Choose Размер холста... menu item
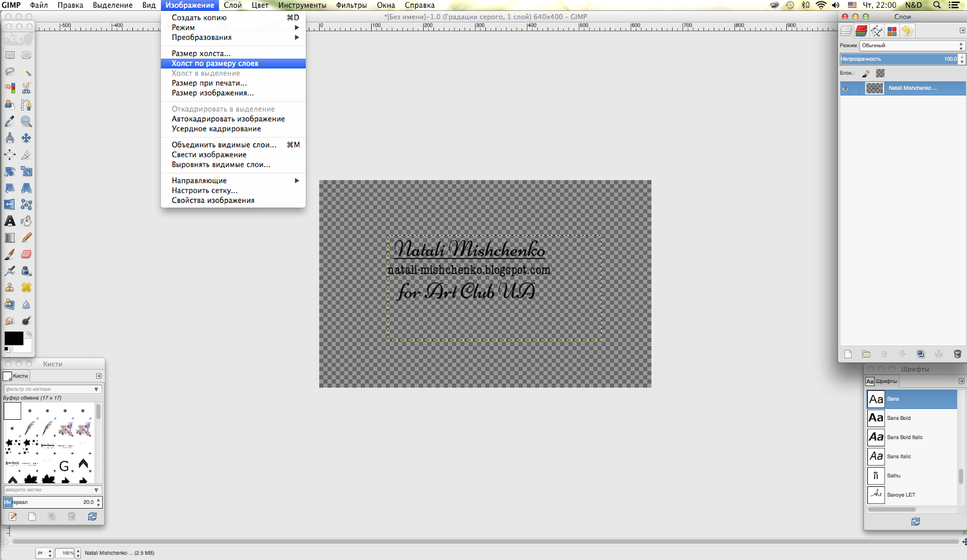The width and height of the screenshot is (967, 560). coord(233,54)
